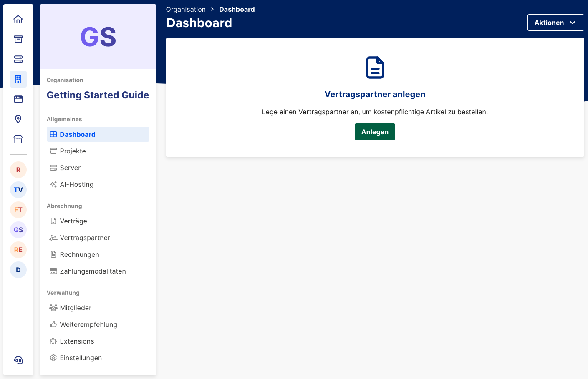Select Zahlungsmodalitäten menu entry
The image size is (588, 379).
pos(93,271)
